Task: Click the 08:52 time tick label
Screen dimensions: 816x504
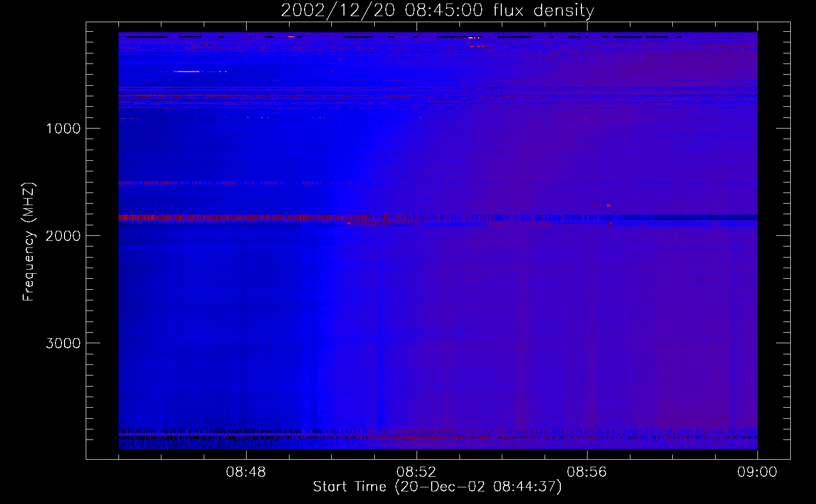Action: 416,472
